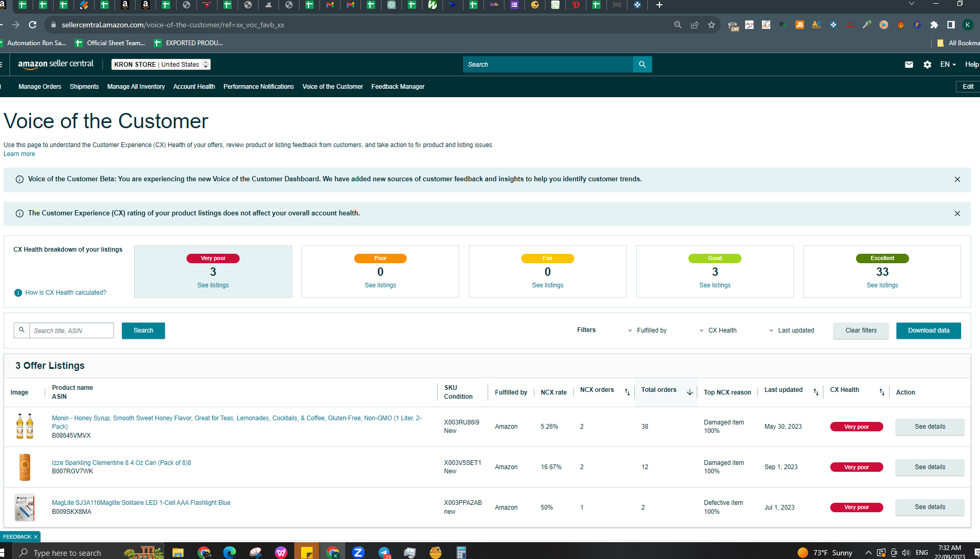The image size is (980, 559).
Task: Open MagLite flashlight product thumbnail
Action: tap(25, 508)
